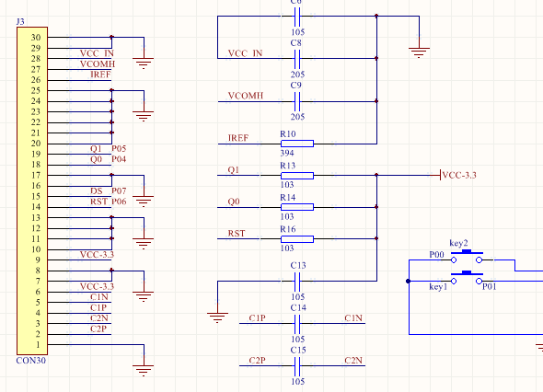Click ground symbol at connector pin 1

143,370
